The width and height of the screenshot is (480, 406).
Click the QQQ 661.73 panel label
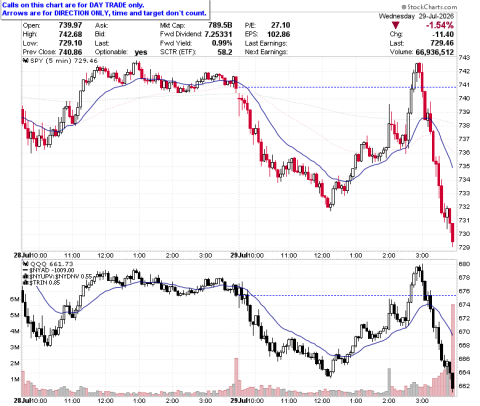(x=51, y=264)
